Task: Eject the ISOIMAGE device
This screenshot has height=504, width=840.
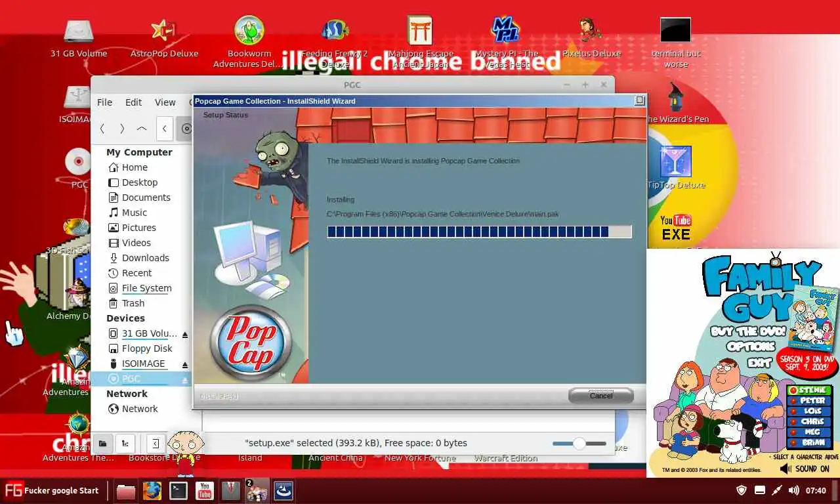Action: pyautogui.click(x=185, y=365)
